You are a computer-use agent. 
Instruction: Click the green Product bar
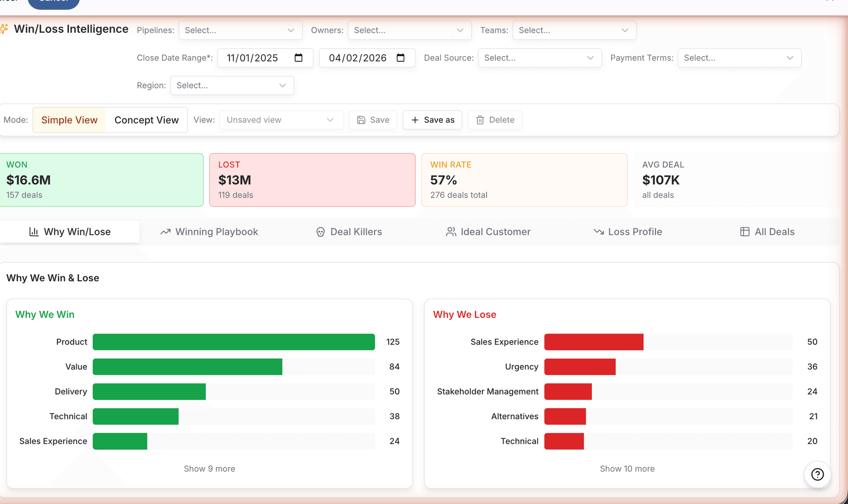[x=234, y=342]
